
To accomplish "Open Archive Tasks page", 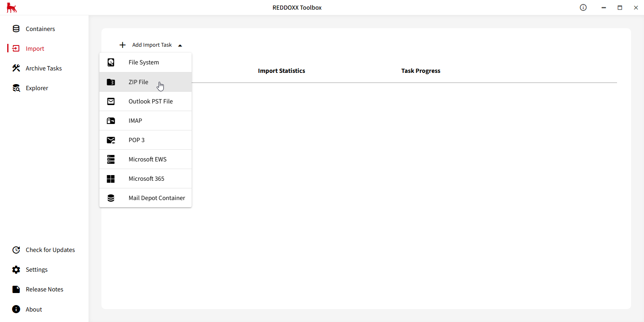I will tap(44, 68).
